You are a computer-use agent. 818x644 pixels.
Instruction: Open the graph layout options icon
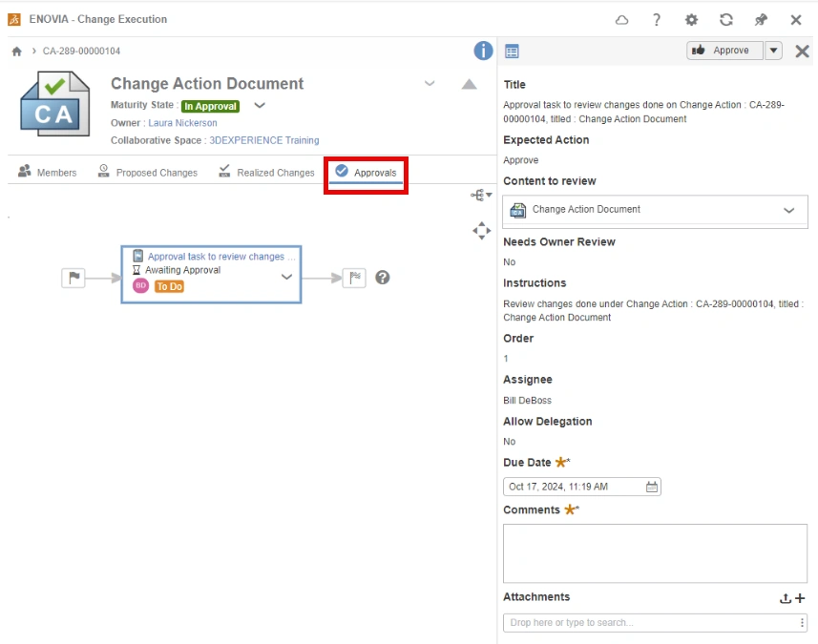pyautogui.click(x=481, y=195)
